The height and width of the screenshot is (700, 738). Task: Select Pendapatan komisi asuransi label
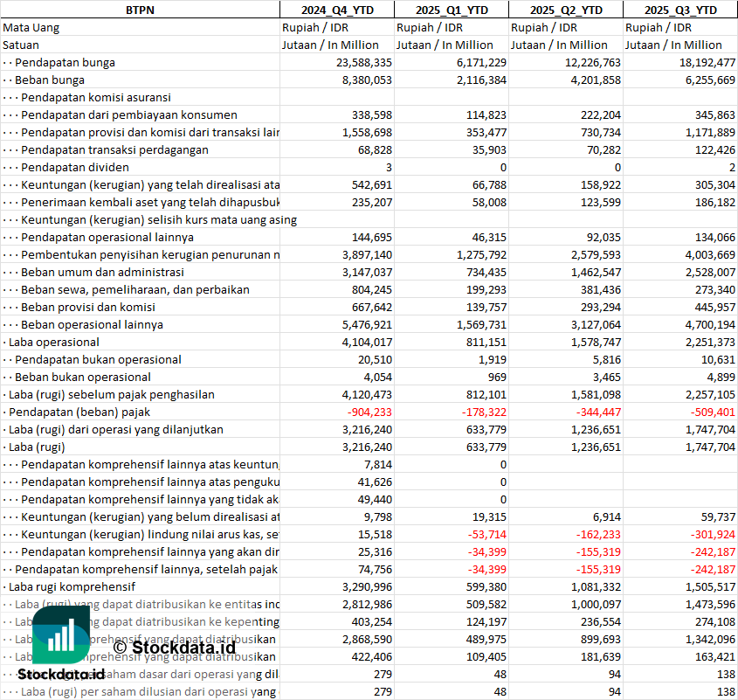click(96, 98)
